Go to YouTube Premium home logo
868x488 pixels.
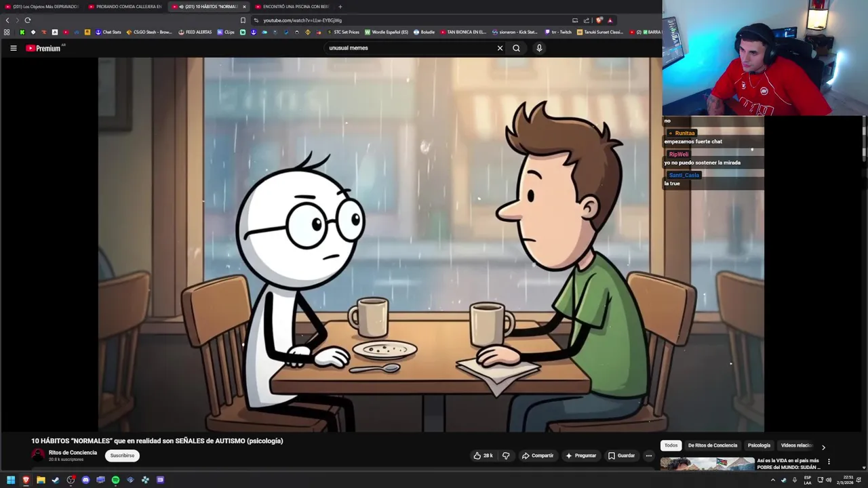click(x=44, y=48)
